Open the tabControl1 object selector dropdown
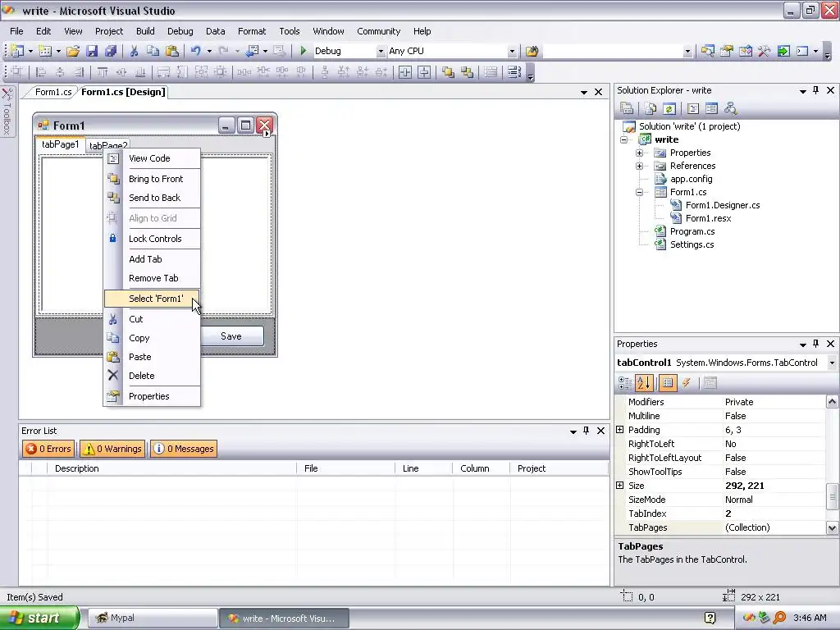This screenshot has height=630, width=840. coord(832,363)
